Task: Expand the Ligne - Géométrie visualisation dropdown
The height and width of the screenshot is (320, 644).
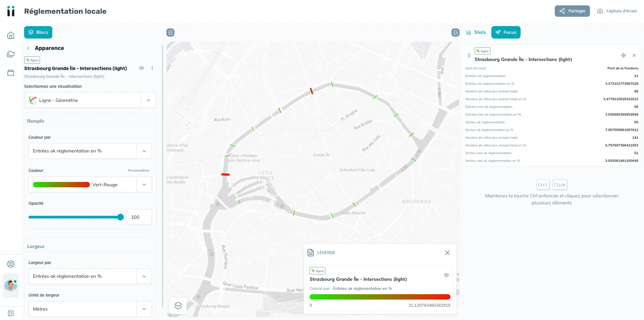Action: (x=149, y=100)
